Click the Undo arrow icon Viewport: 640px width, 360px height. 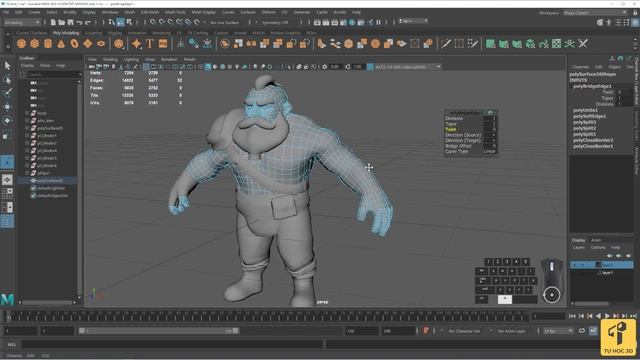tap(79, 22)
